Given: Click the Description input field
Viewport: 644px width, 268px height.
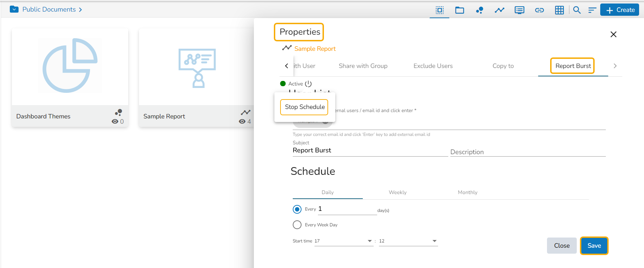Looking at the screenshot, I should coord(527,152).
